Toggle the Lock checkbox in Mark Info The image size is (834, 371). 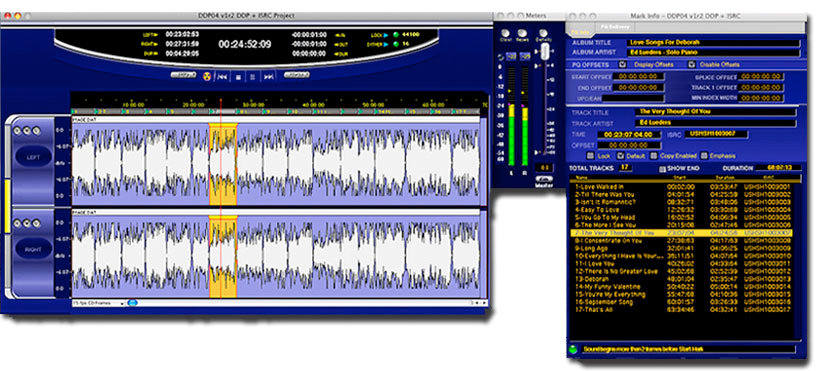coord(590,156)
